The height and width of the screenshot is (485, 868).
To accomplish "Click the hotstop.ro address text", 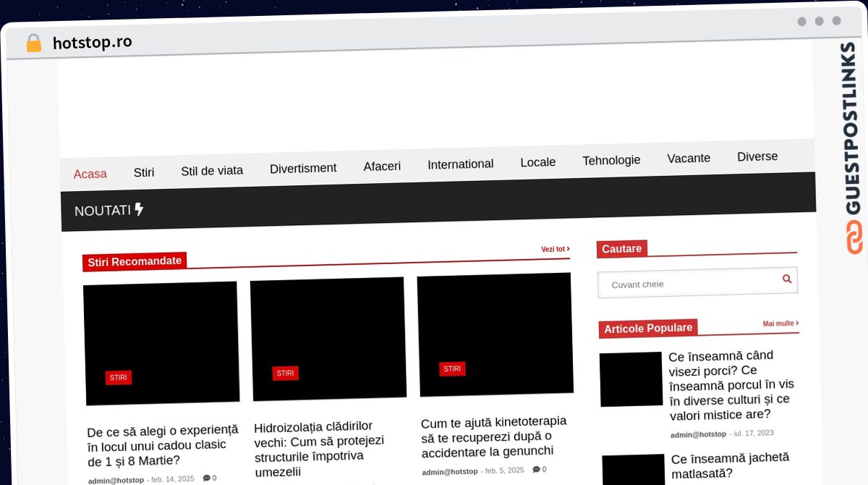I will coord(93,42).
